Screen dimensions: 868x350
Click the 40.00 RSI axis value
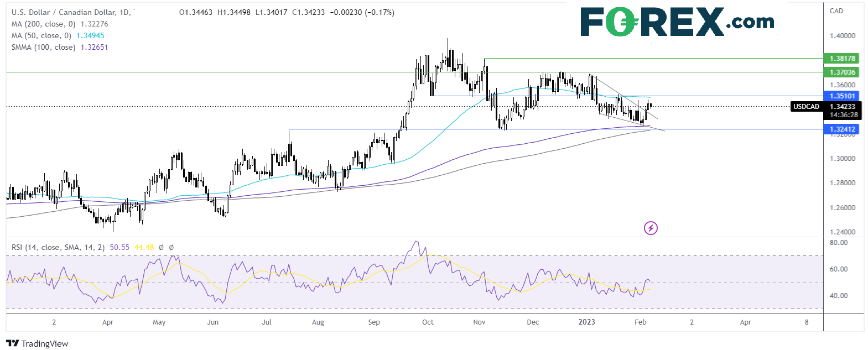coord(839,295)
